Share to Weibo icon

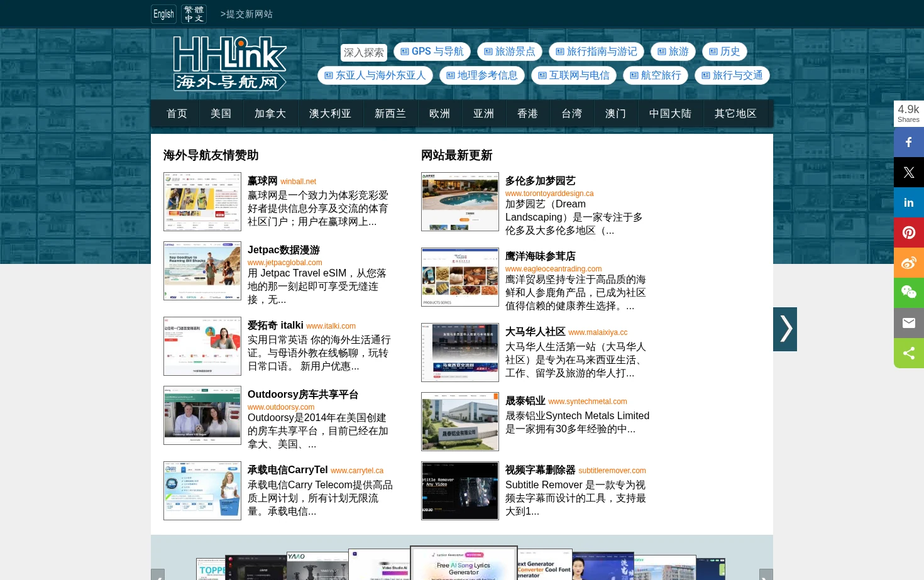point(909,263)
